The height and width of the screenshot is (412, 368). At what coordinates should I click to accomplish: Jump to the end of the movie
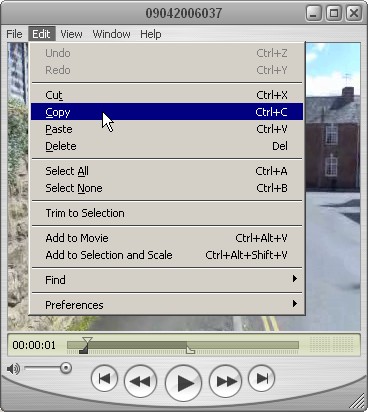point(262,378)
